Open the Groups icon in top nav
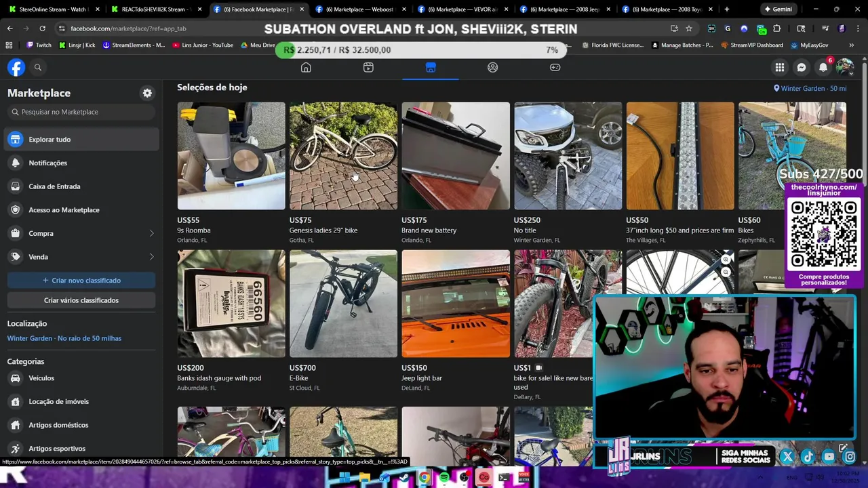The height and width of the screenshot is (488, 868). 493,67
